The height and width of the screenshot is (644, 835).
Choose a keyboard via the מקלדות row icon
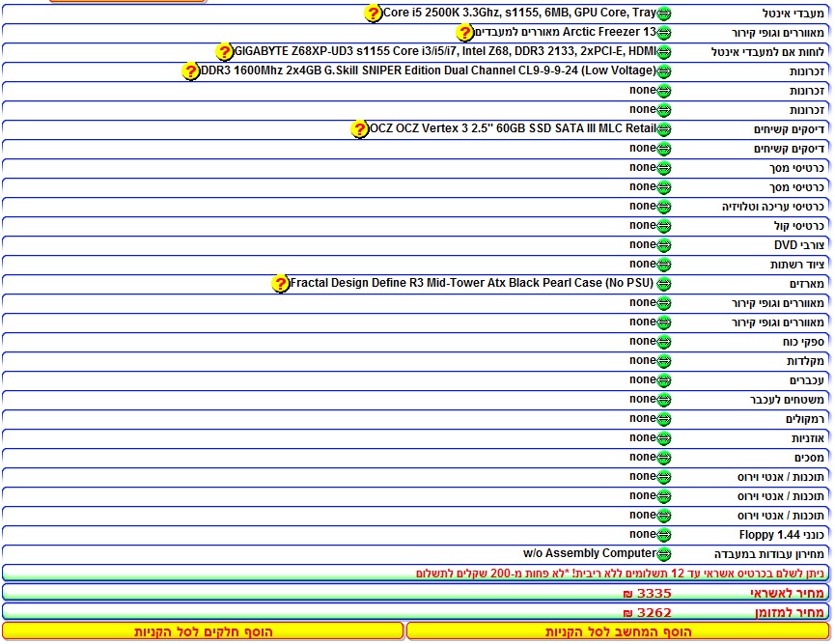[x=664, y=361]
